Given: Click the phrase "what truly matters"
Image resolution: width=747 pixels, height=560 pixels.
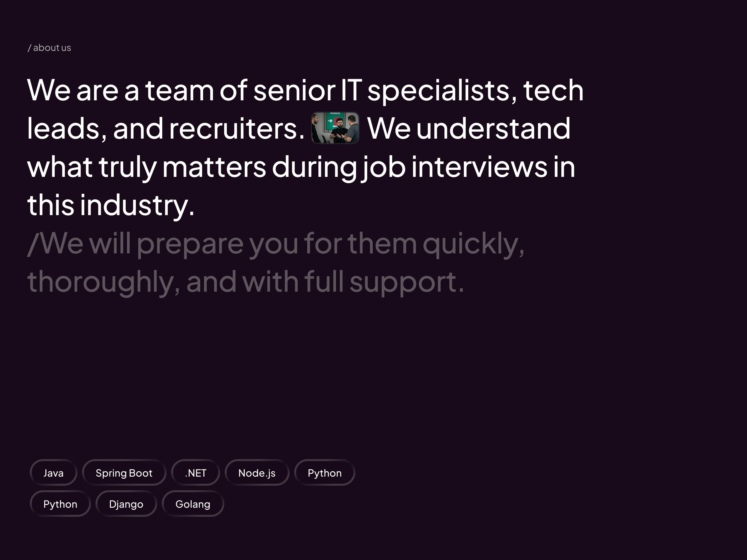Looking at the screenshot, I should 147,167.
